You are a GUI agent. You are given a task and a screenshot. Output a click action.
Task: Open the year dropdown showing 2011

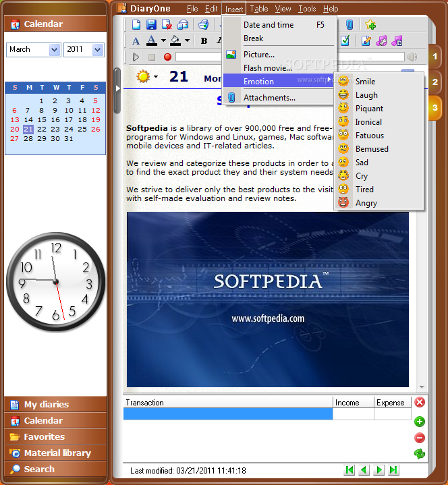(x=97, y=50)
